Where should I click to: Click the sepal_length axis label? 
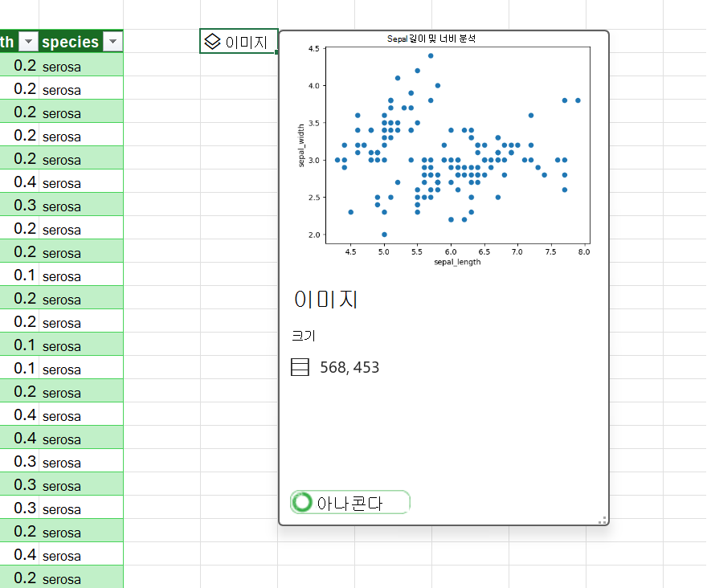click(457, 262)
